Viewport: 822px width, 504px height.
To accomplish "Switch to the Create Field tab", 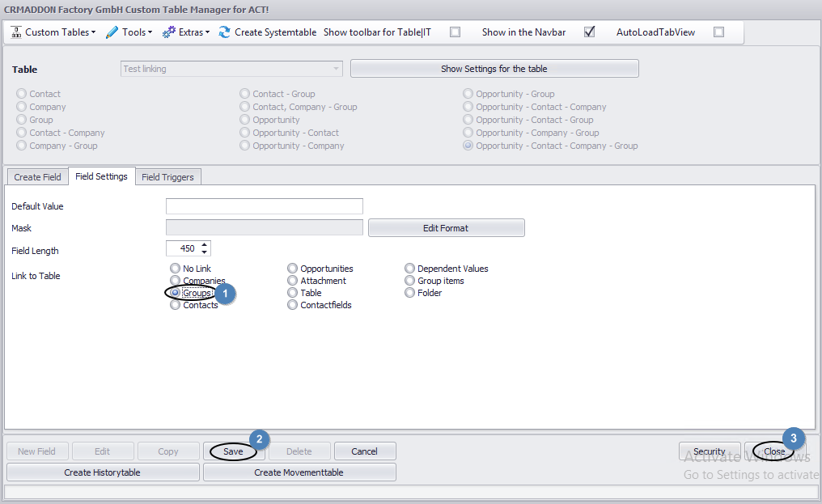I will tap(37, 176).
